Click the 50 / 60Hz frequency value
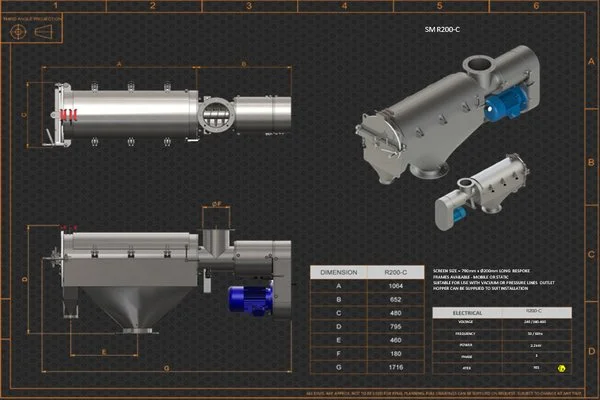This screenshot has width=600, height=400. (x=536, y=334)
